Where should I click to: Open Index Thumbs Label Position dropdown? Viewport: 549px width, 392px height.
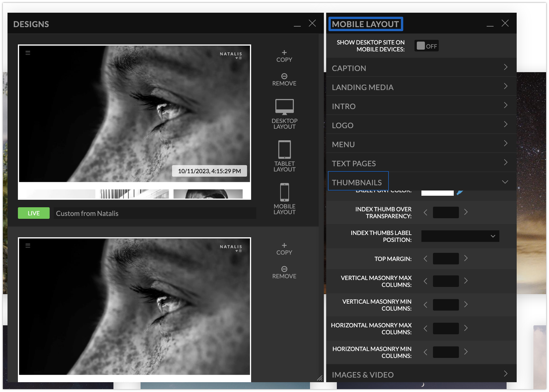460,236
